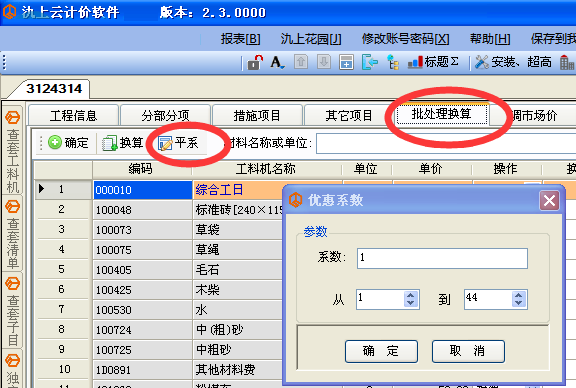The height and width of the screenshot is (388, 576).
Task: Select code cell 100725
Action: [143, 349]
